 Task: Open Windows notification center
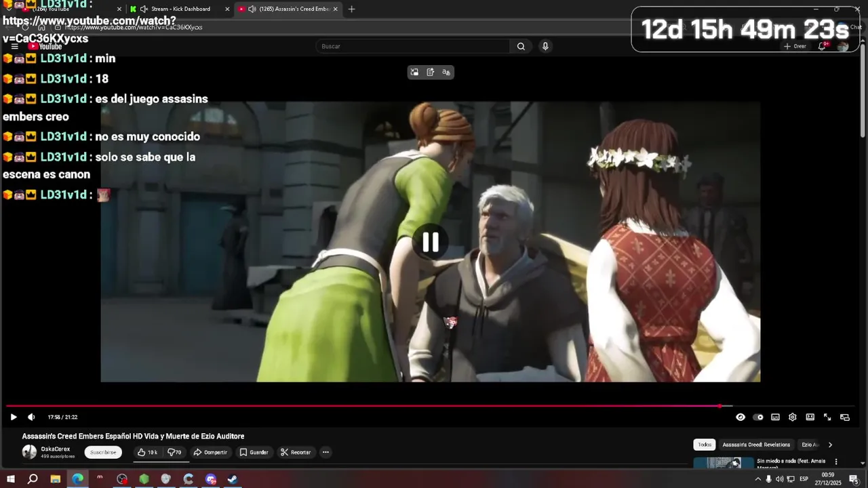click(x=853, y=479)
